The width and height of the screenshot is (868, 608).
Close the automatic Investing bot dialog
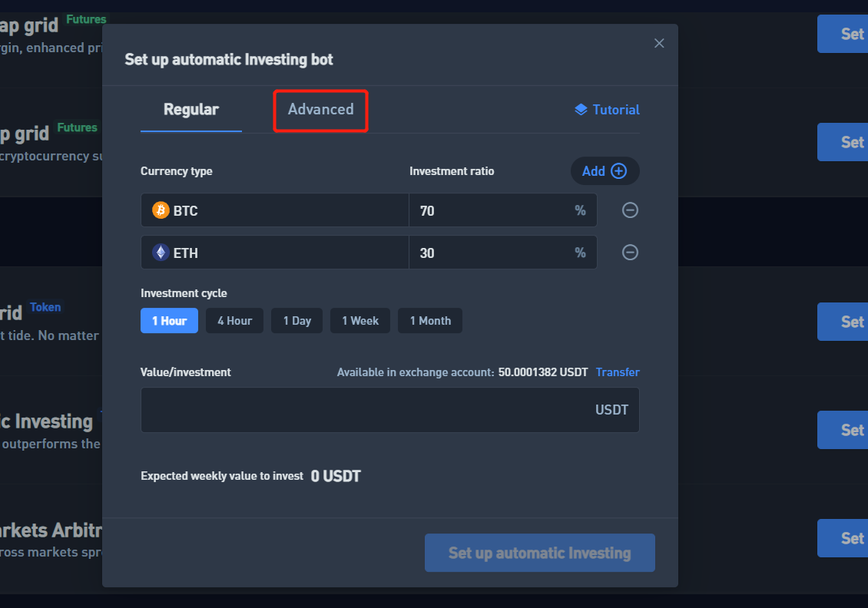tap(658, 44)
